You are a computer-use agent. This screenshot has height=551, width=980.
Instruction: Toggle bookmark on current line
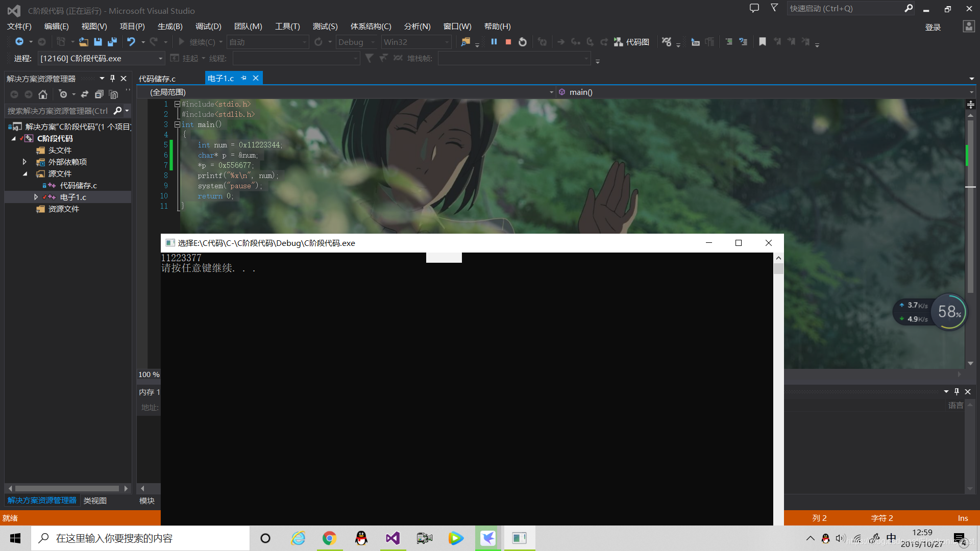(763, 42)
